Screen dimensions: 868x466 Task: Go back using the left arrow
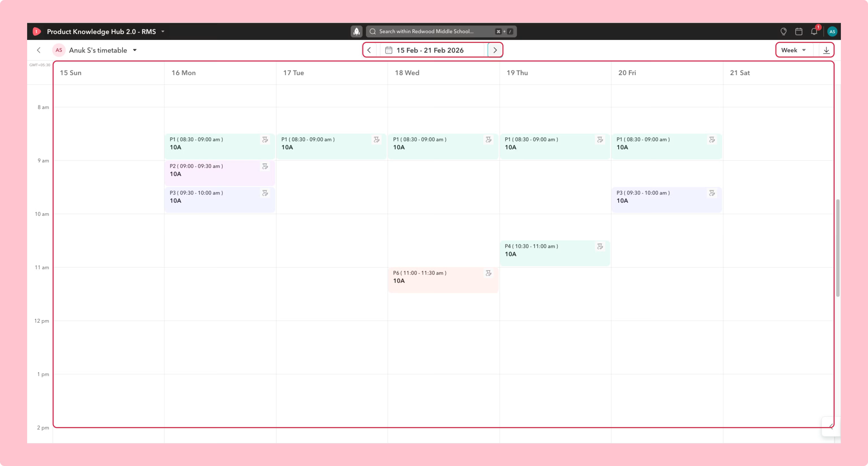[x=39, y=50]
